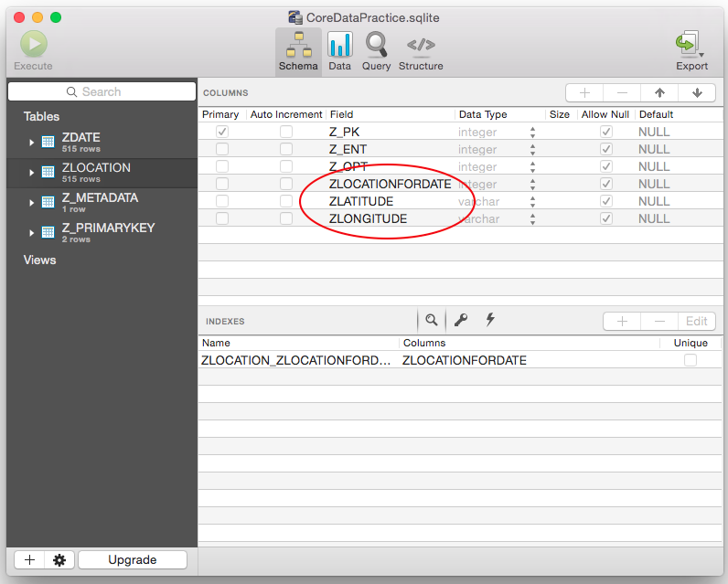Open the Query view

(x=376, y=51)
